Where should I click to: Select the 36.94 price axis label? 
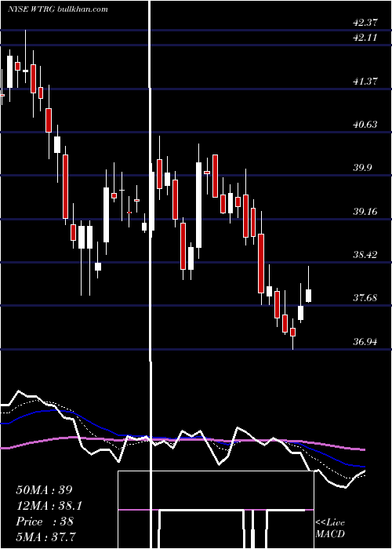click(365, 341)
